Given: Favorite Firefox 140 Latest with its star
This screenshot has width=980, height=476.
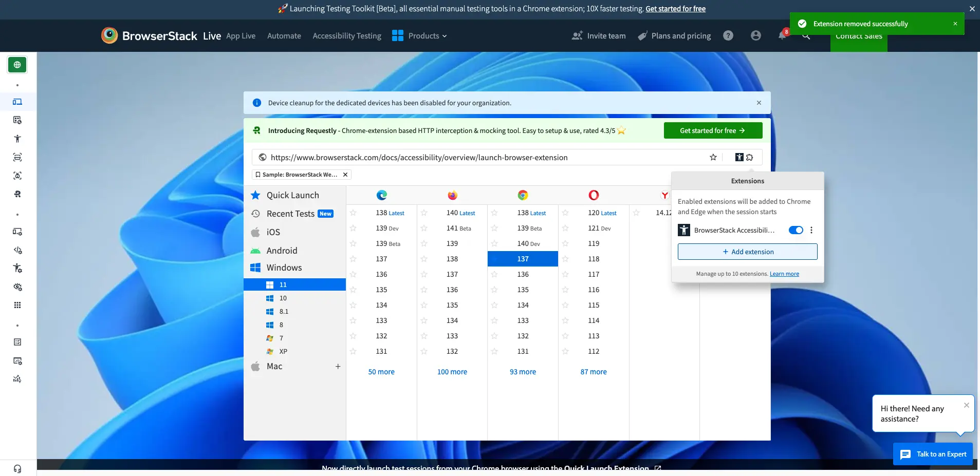Looking at the screenshot, I should (x=424, y=213).
